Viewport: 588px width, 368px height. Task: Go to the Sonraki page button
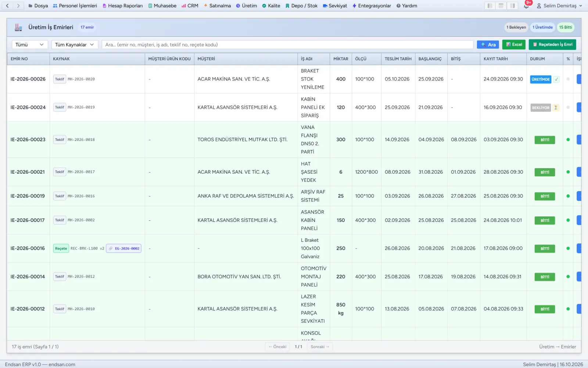click(319, 347)
